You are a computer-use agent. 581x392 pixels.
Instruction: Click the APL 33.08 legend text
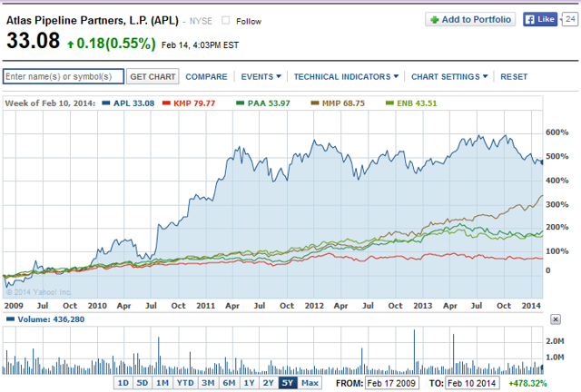(x=133, y=103)
